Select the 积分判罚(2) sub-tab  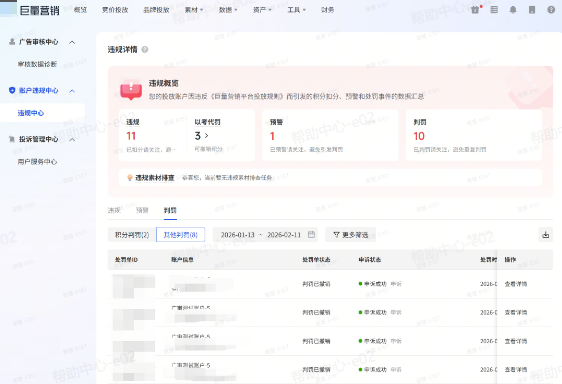[132, 235]
